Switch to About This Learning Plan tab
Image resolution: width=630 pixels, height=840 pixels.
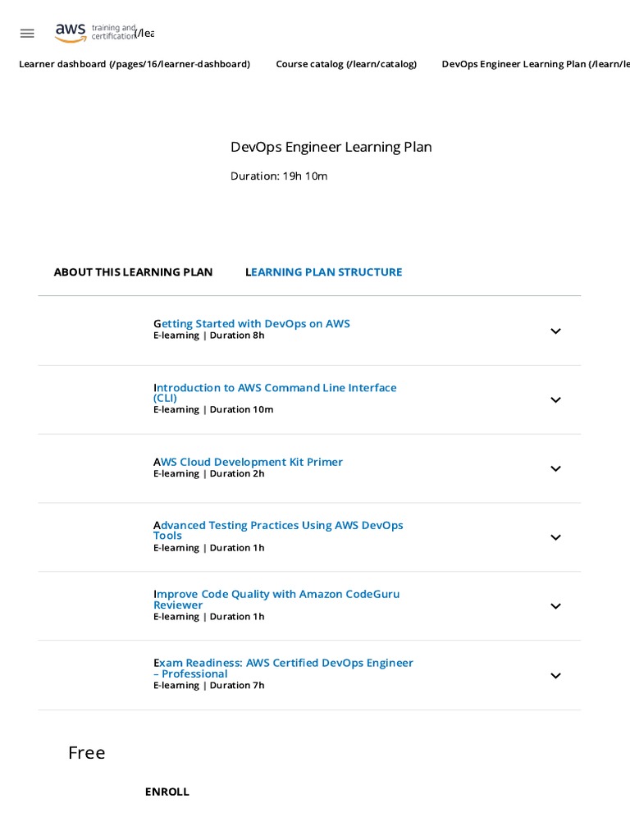pyautogui.click(x=133, y=272)
